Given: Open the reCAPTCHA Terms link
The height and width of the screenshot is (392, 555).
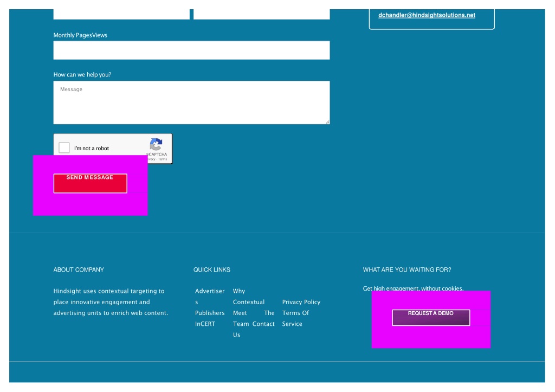Looking at the screenshot, I should pyautogui.click(x=163, y=159).
